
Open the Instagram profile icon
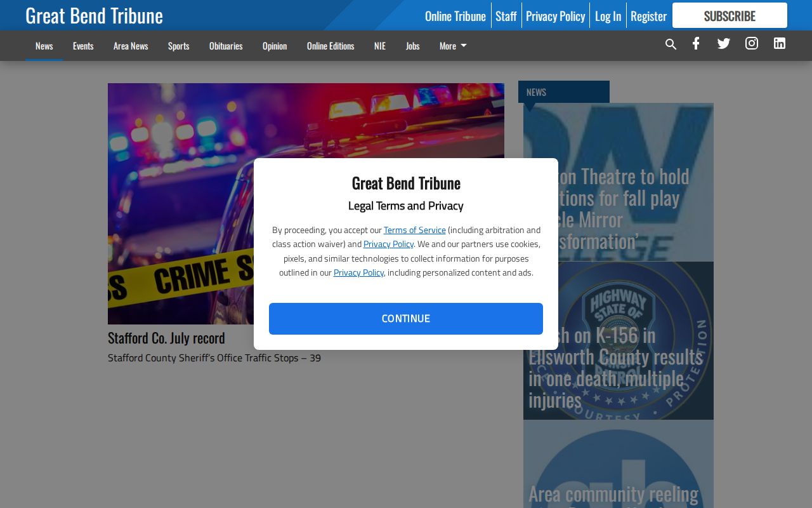752,43
